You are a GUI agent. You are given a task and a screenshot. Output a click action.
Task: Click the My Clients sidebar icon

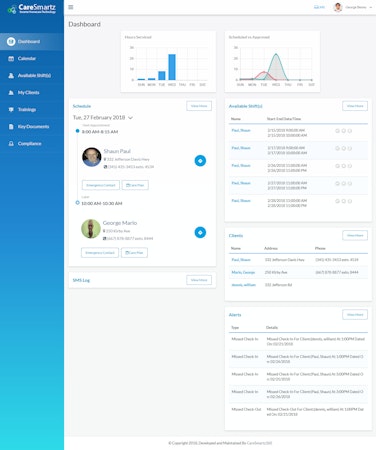point(11,93)
